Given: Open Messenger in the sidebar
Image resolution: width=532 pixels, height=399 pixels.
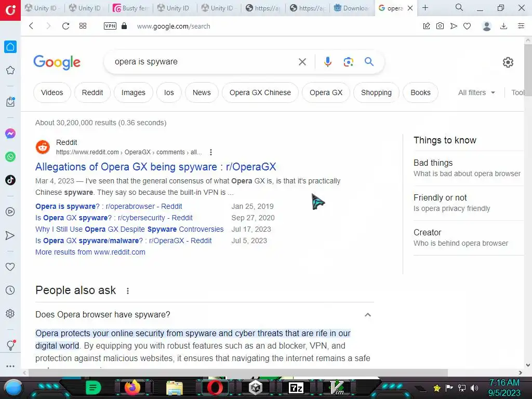Looking at the screenshot, I should click(10, 134).
